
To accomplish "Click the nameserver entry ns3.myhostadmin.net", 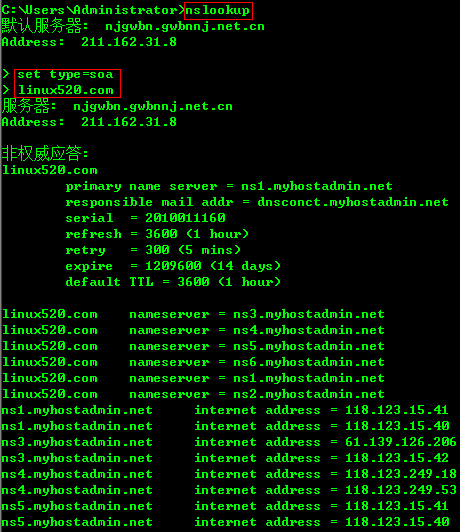I will [309, 314].
